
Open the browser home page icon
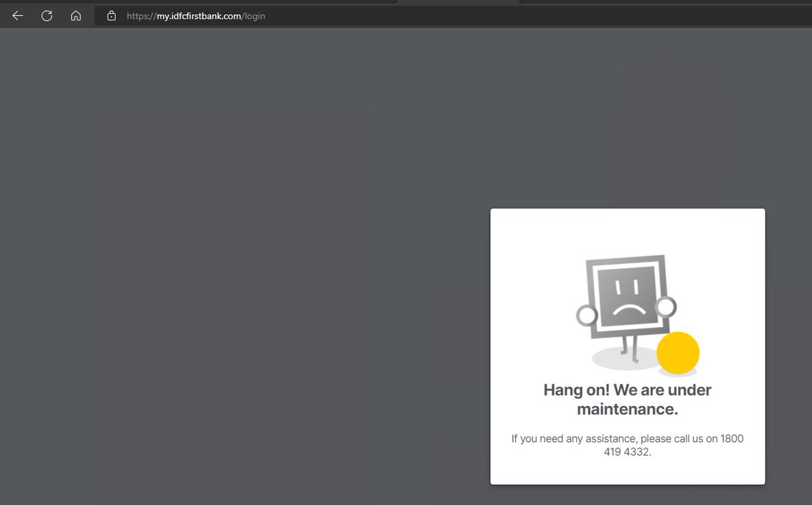[76, 16]
